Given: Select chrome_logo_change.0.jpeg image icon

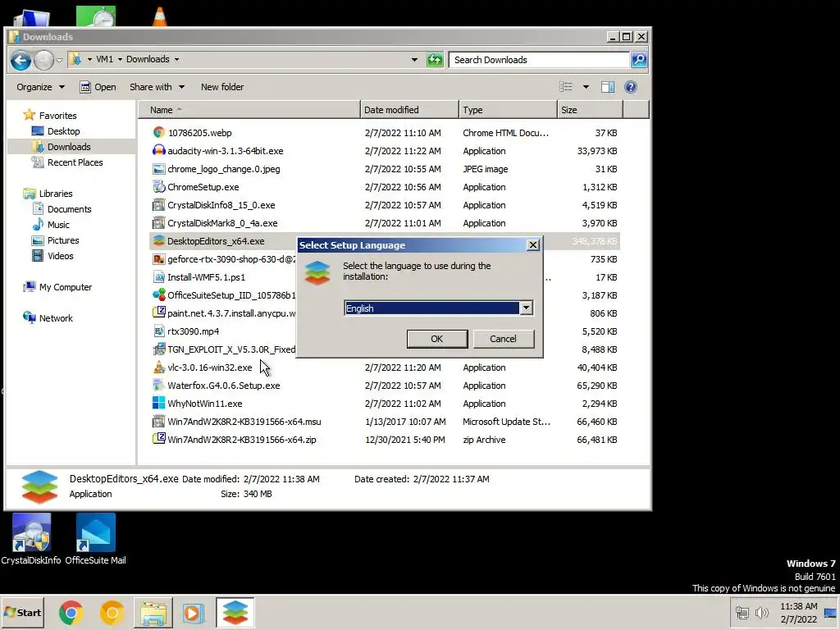Looking at the screenshot, I should pyautogui.click(x=158, y=169).
